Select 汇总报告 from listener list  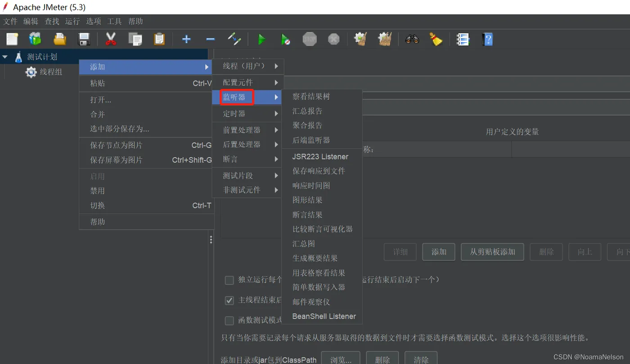(322, 111)
